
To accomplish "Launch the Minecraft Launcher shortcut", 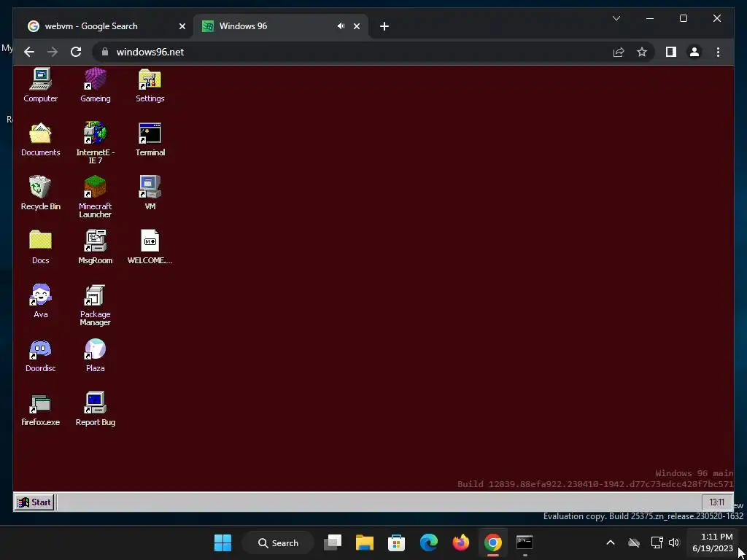I will point(96,197).
